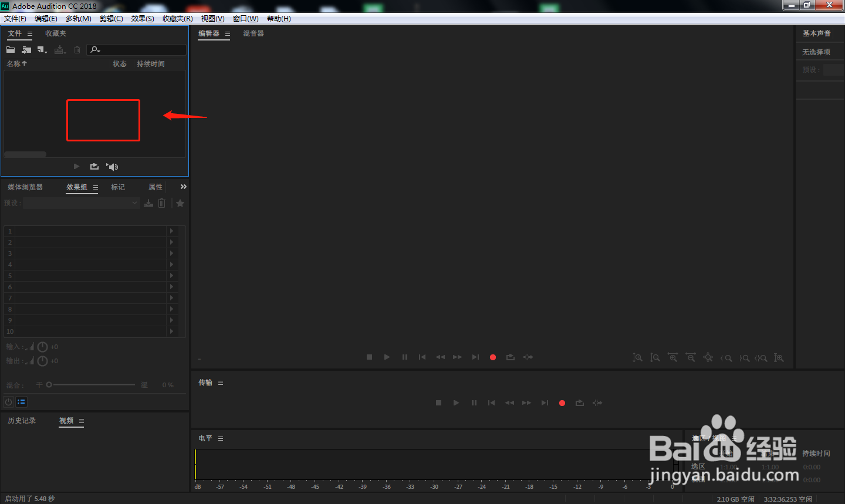Toggle auto-play speaker icon in Files panel

click(x=112, y=167)
